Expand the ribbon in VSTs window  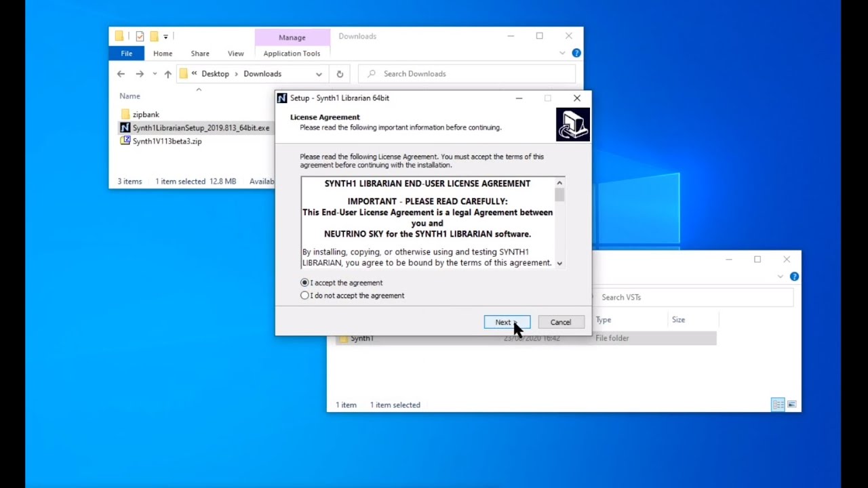coord(781,277)
